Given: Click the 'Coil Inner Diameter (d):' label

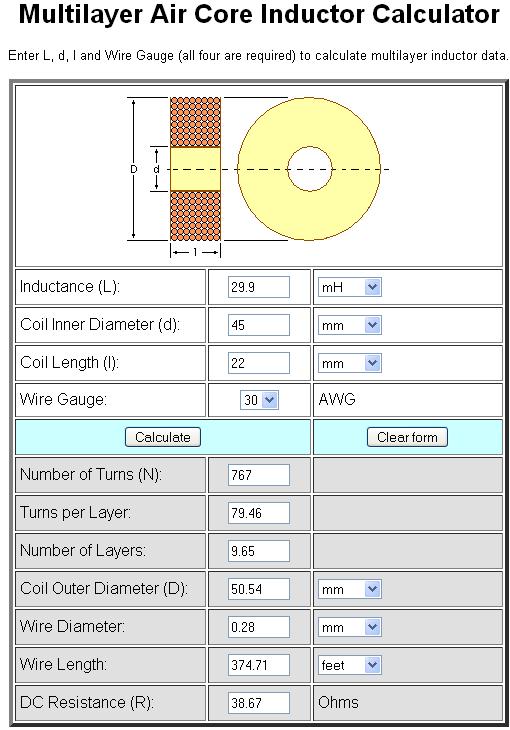Looking at the screenshot, I should click(100, 324).
